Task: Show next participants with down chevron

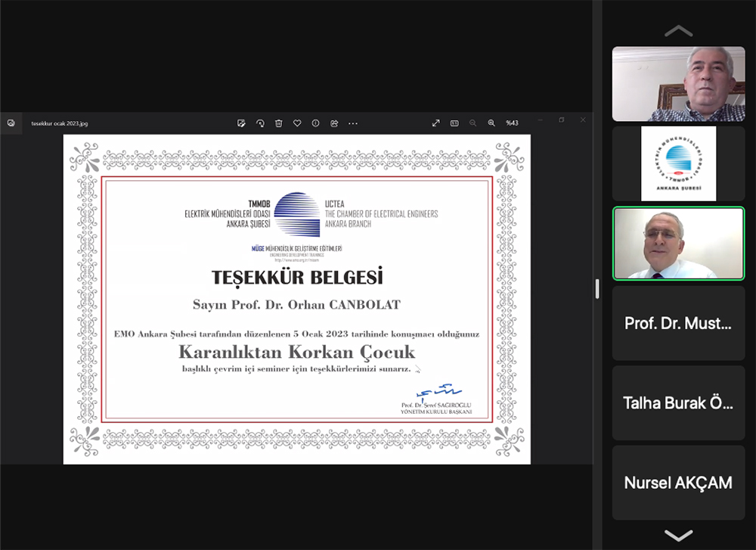Action: click(678, 535)
